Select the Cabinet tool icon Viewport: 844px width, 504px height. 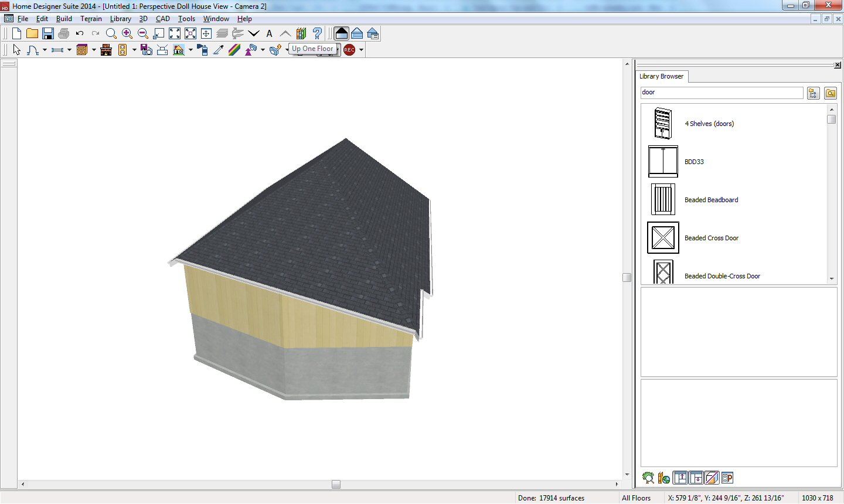pos(82,50)
